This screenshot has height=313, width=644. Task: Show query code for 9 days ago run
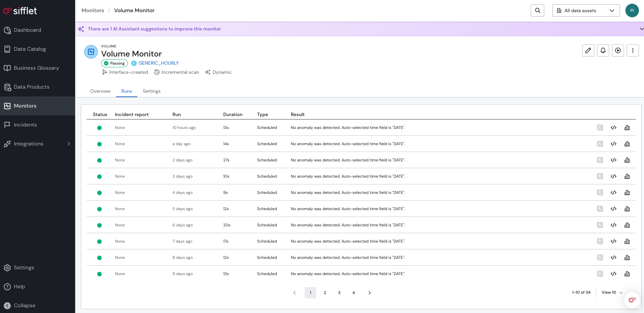[614, 274]
